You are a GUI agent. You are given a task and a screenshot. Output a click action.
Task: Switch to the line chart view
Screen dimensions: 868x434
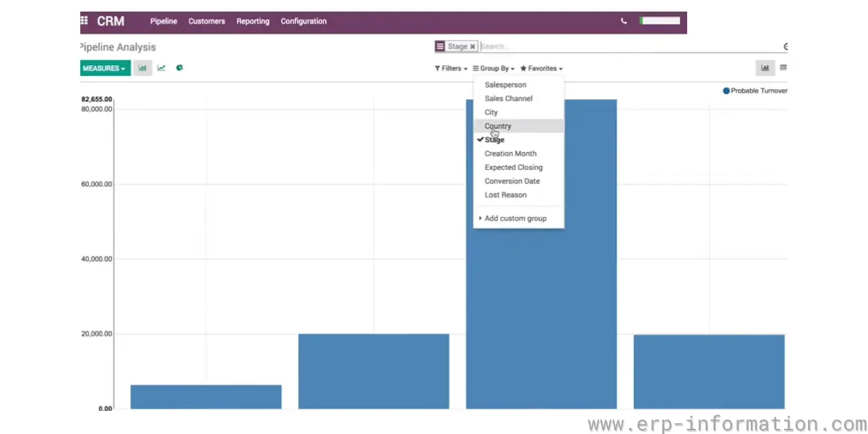coord(161,67)
